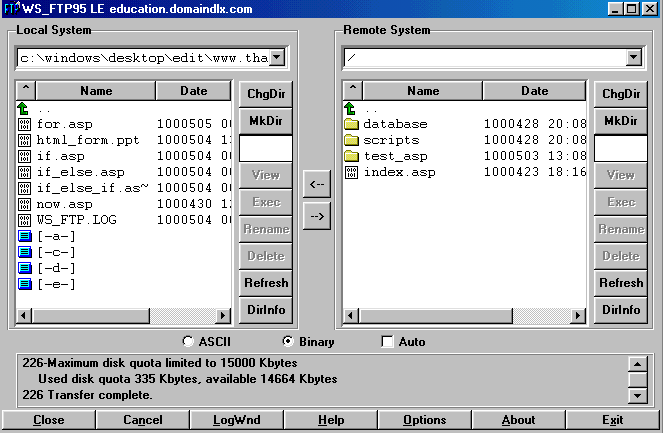
Task: Click the local sort caret column header
Action: pyautogui.click(x=26, y=90)
